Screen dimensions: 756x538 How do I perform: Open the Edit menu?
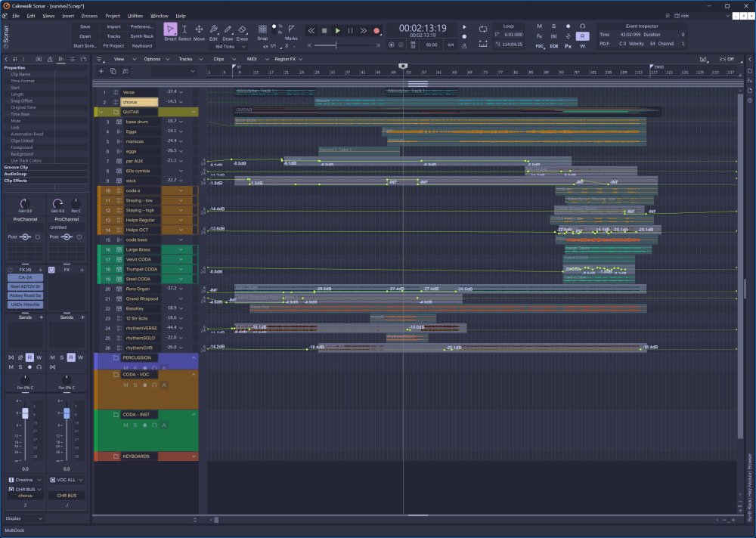point(31,16)
